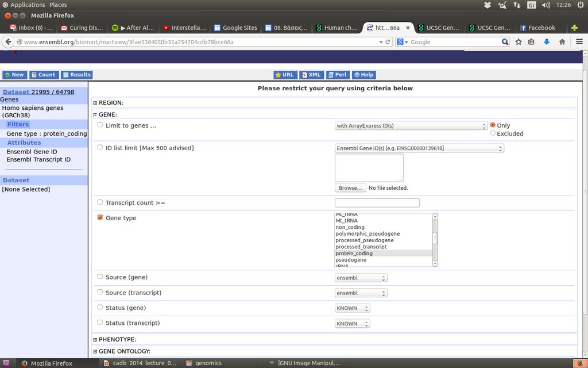
Task: Open the Source (transcript) ensembl dropdown
Action: (361, 293)
